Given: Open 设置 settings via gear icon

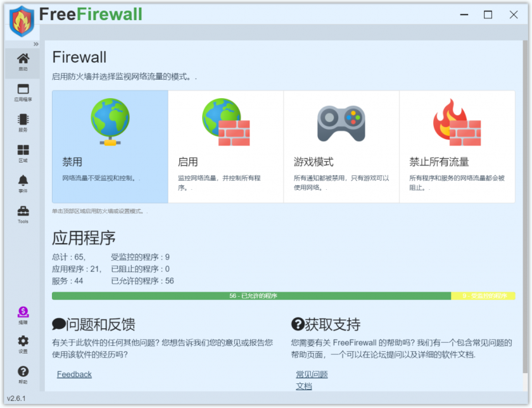Looking at the screenshot, I should (x=23, y=342).
